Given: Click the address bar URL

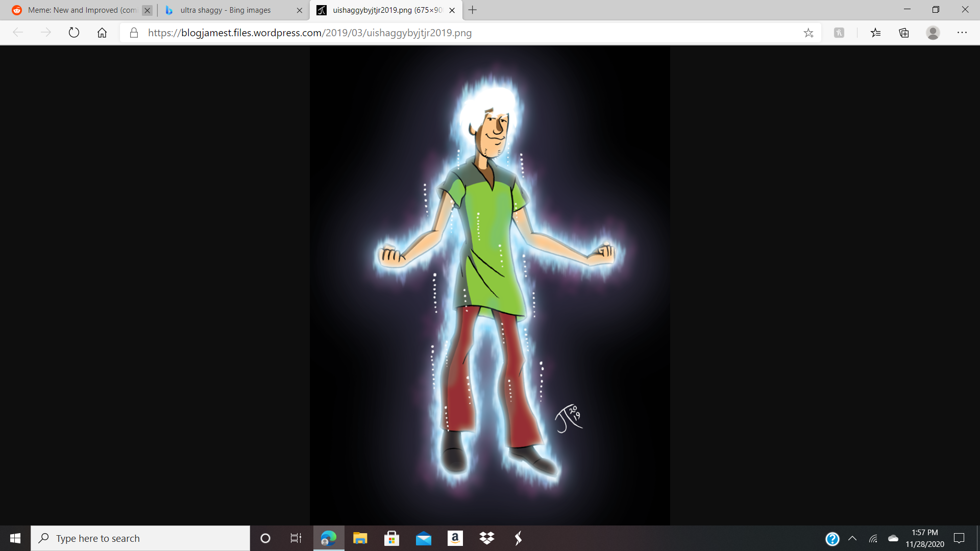Looking at the screenshot, I should 310,33.
